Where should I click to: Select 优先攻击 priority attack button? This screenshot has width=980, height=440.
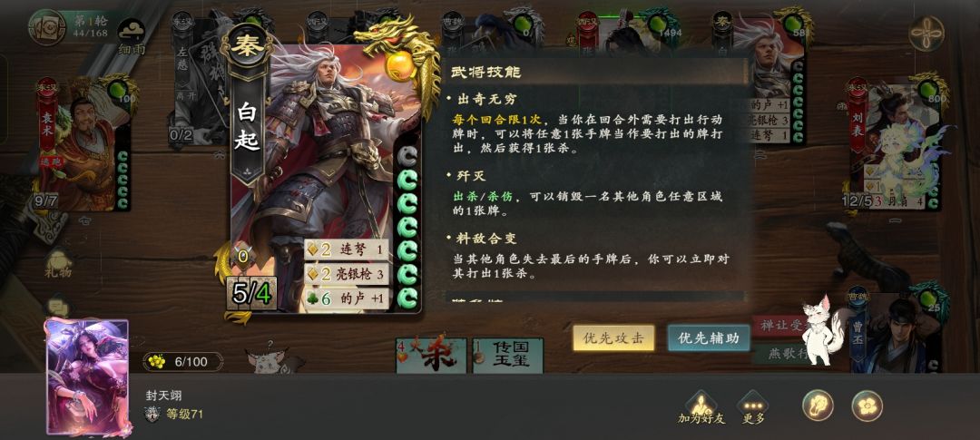click(x=613, y=338)
